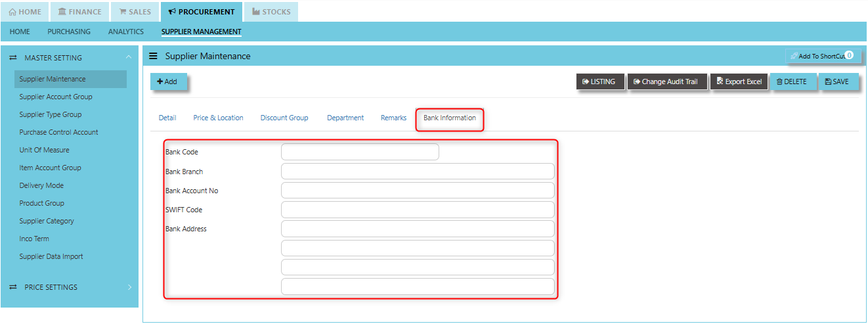
Task: Open Supplier Account Group in sidebar
Action: pyautogui.click(x=56, y=97)
